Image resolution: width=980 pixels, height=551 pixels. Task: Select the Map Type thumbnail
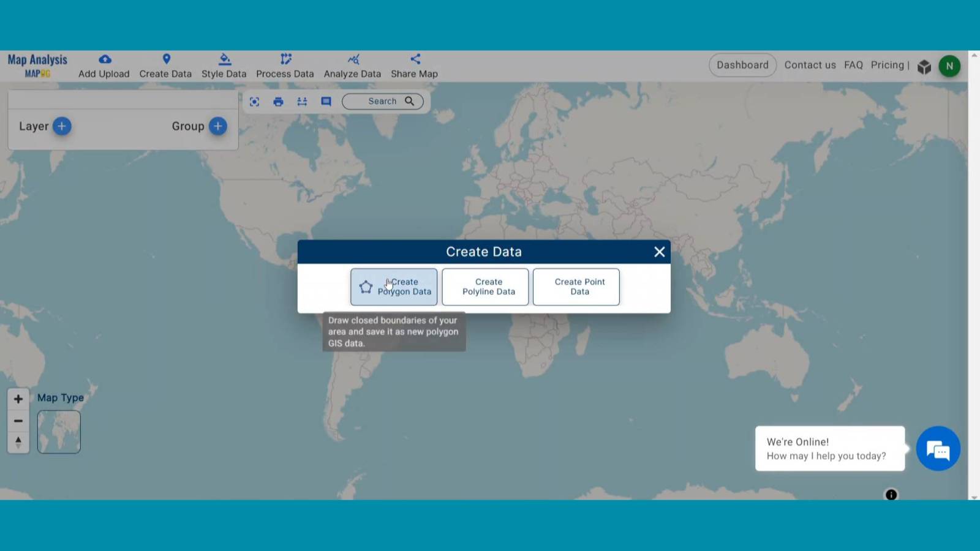pyautogui.click(x=59, y=432)
